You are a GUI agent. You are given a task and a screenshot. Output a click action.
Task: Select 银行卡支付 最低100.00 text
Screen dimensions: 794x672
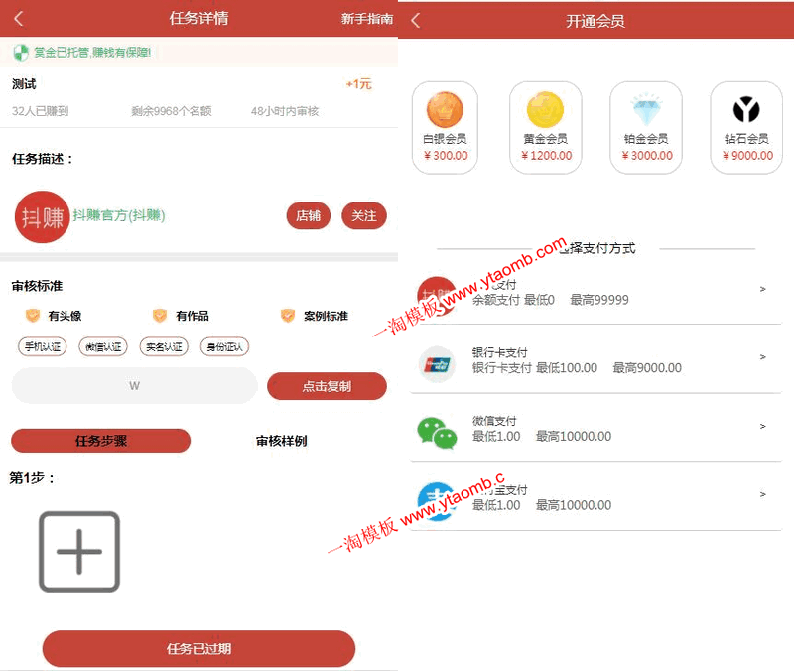click(x=535, y=368)
